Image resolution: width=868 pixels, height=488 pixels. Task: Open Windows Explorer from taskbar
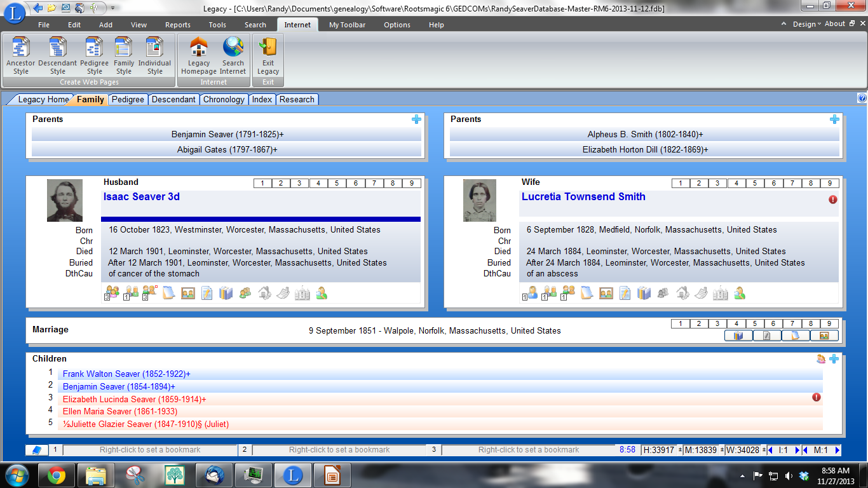click(x=95, y=475)
